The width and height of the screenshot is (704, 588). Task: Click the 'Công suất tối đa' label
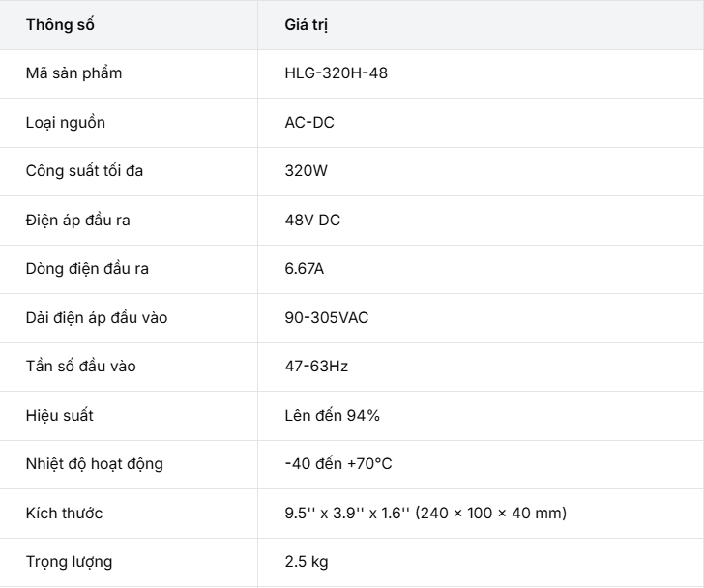85,171
